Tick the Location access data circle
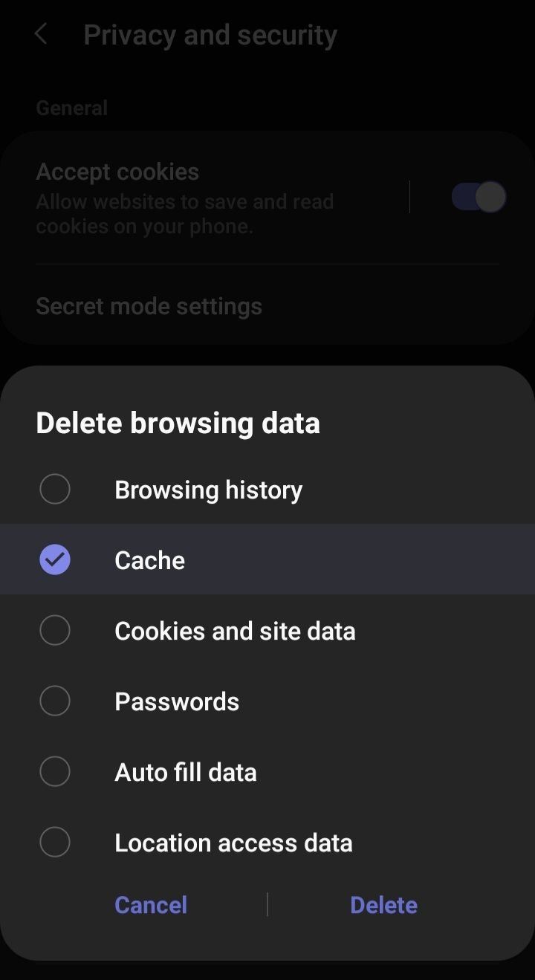 (55, 842)
